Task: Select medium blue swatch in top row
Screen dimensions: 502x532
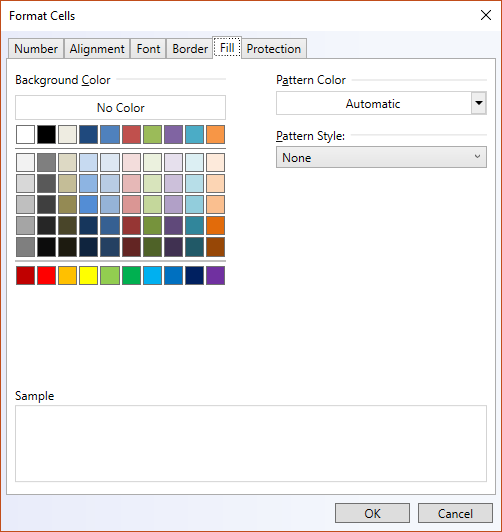Action: coord(110,134)
